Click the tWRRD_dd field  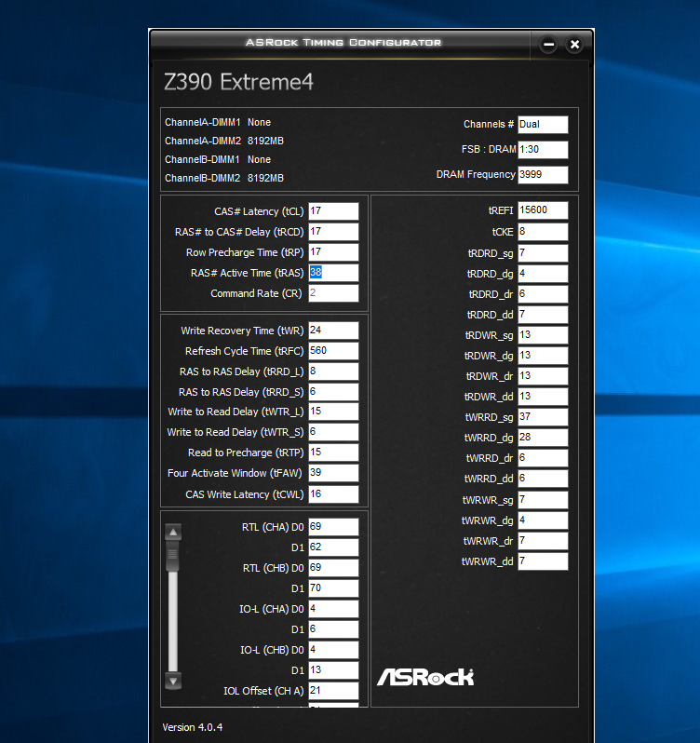pos(543,479)
